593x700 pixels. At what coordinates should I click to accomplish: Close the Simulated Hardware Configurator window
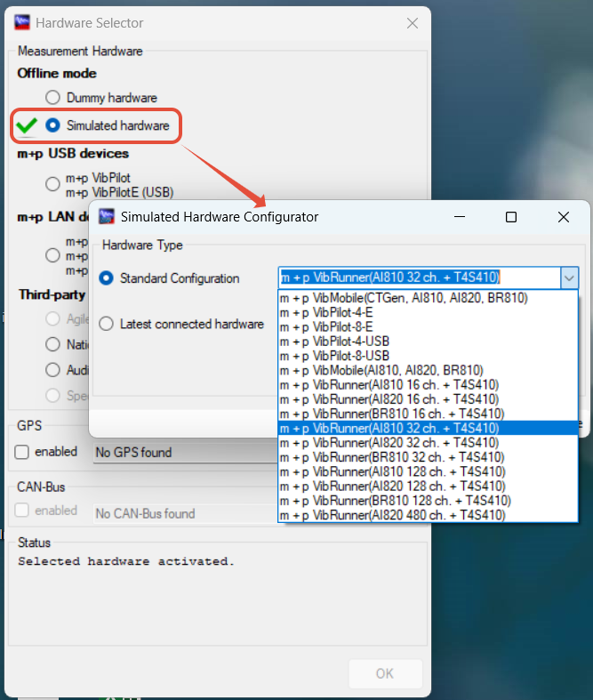point(564,217)
